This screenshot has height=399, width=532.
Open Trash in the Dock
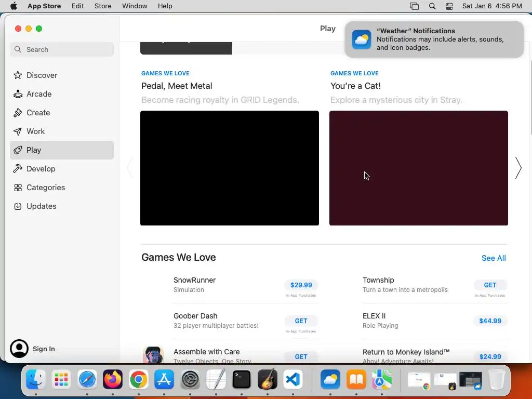point(496,379)
